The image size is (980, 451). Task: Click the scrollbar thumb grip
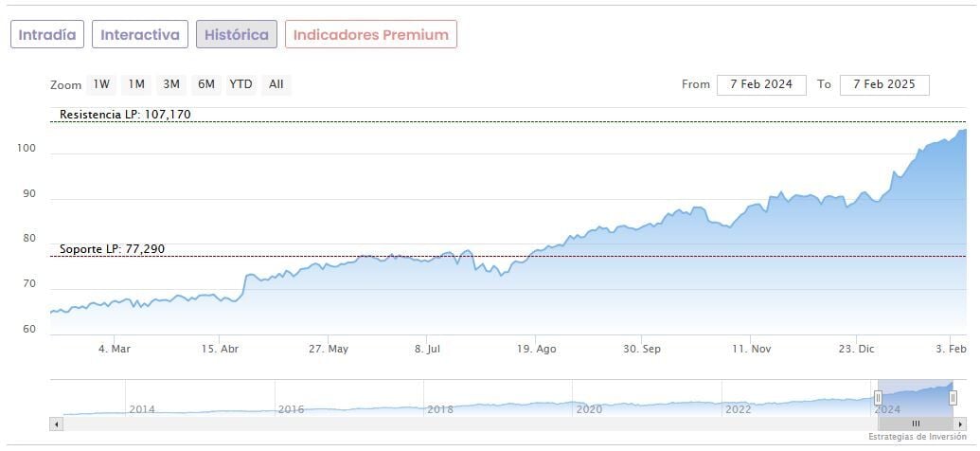click(916, 424)
